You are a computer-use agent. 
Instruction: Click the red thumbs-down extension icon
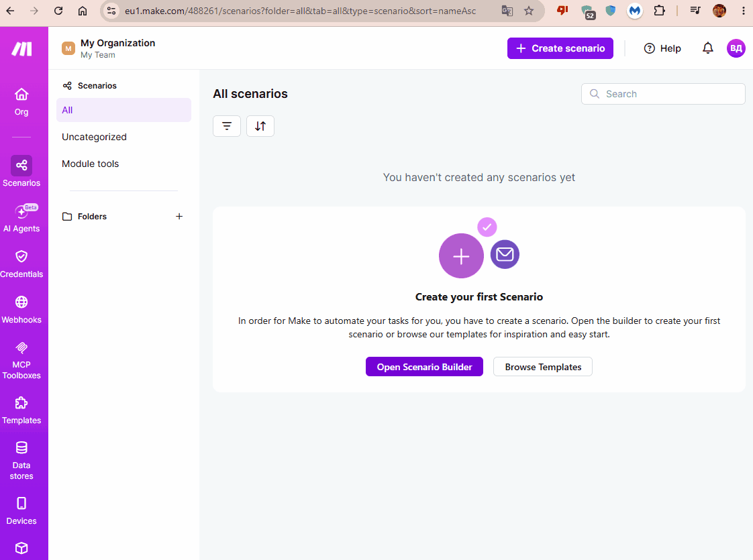click(562, 11)
